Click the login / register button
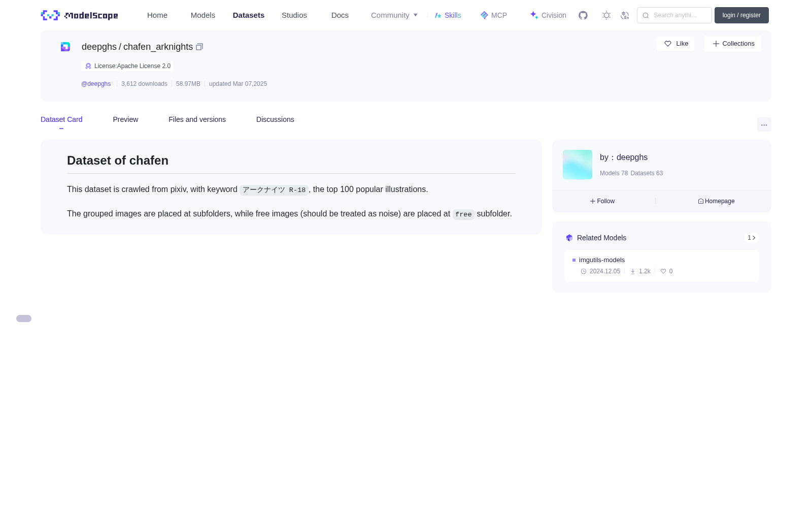 pyautogui.click(x=741, y=15)
